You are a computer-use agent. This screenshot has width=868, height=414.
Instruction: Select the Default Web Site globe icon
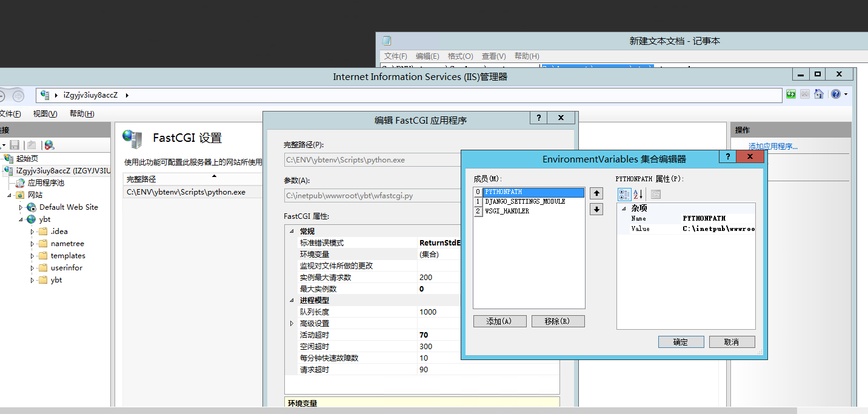coord(32,207)
